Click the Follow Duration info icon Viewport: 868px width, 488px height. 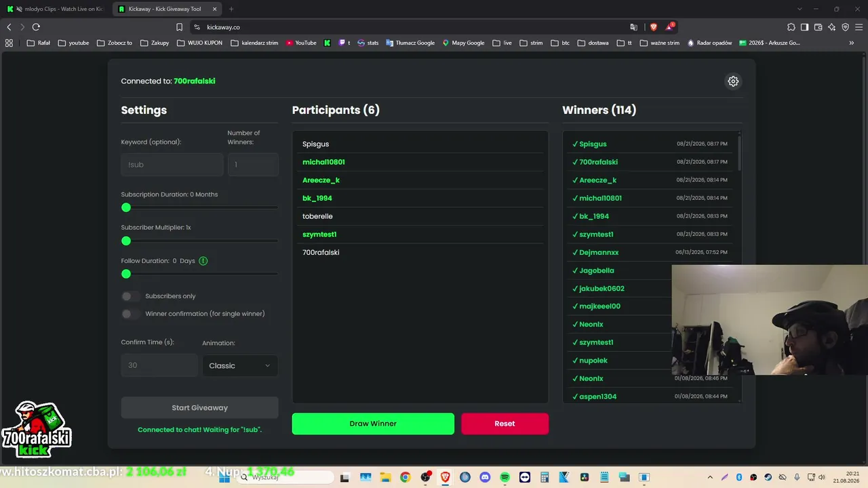(x=203, y=261)
